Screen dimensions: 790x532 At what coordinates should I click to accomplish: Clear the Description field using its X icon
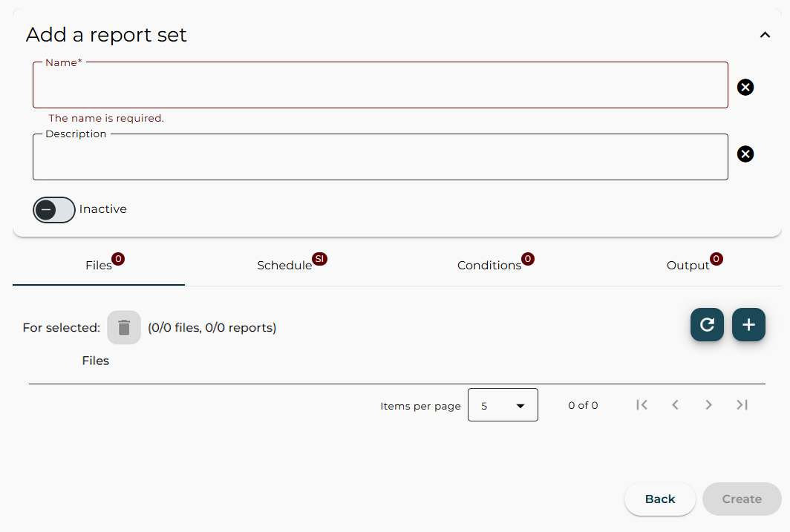pos(745,154)
